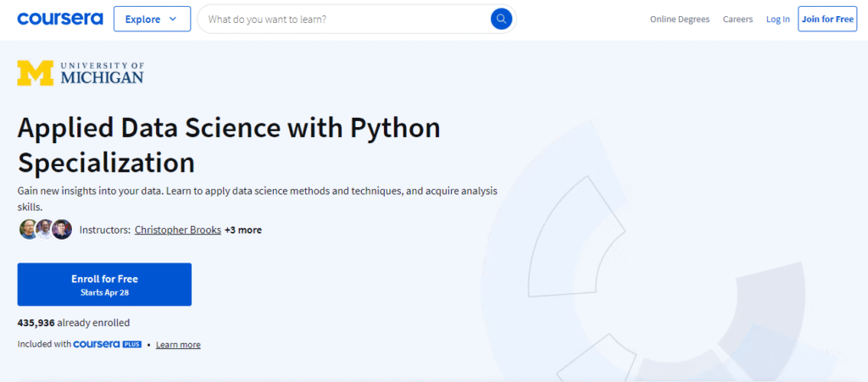The image size is (868, 382).
Task: Expand the Explore dropdown menu
Action: 153,19
